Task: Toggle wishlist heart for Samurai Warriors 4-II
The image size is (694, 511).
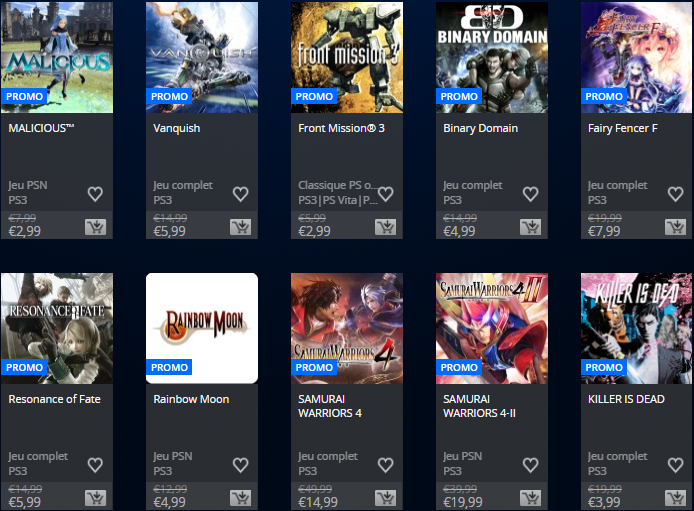Action: point(530,465)
